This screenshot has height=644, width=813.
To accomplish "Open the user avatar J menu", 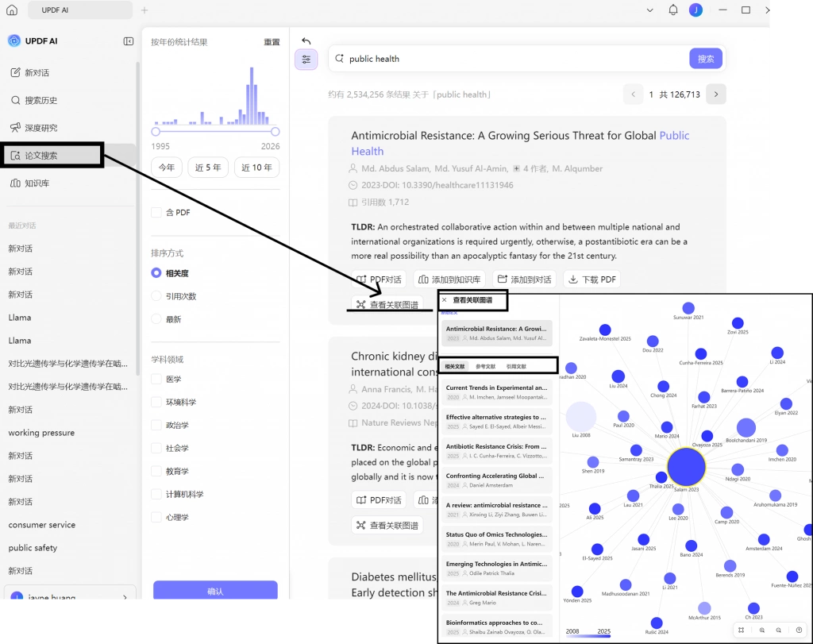I will coord(695,10).
